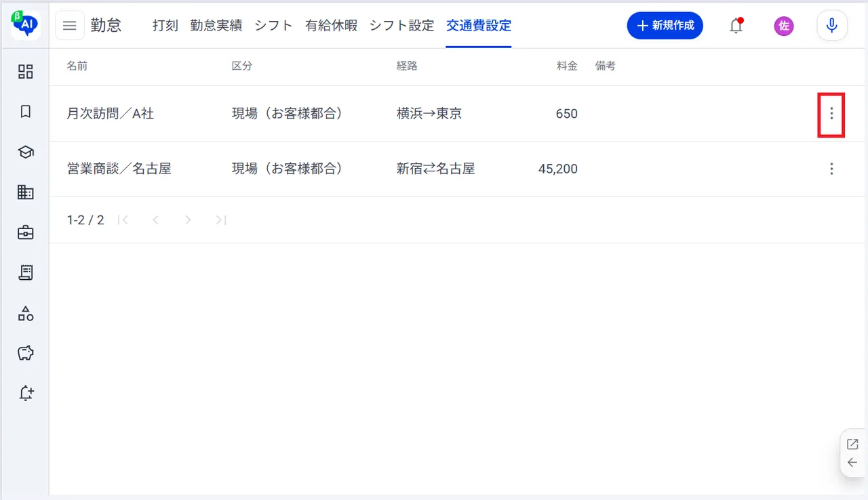Switch to the シフト設定 tab
Screen dimensions: 868x500
click(401, 26)
